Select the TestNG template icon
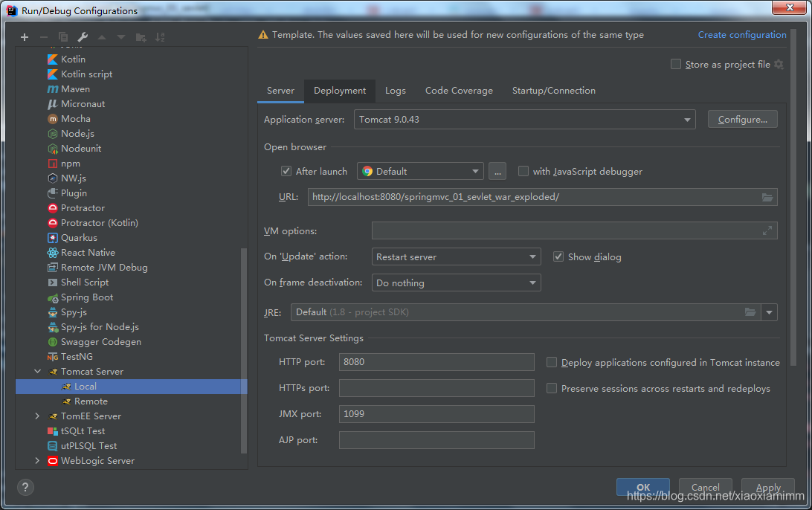Image resolution: width=812 pixels, height=510 pixels. pos(52,357)
